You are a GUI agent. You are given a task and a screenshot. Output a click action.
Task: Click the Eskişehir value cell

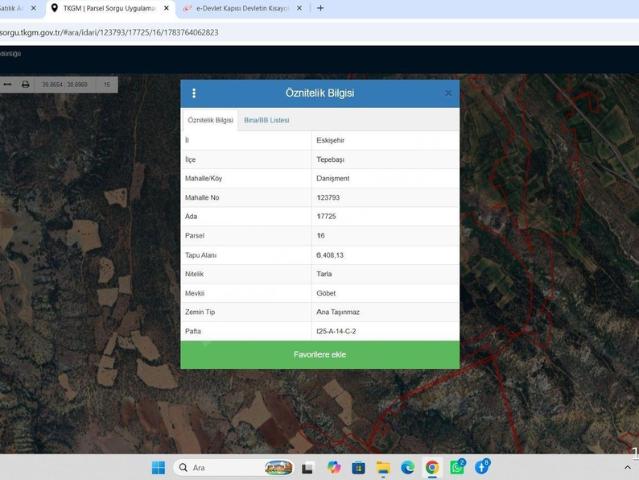pos(386,140)
